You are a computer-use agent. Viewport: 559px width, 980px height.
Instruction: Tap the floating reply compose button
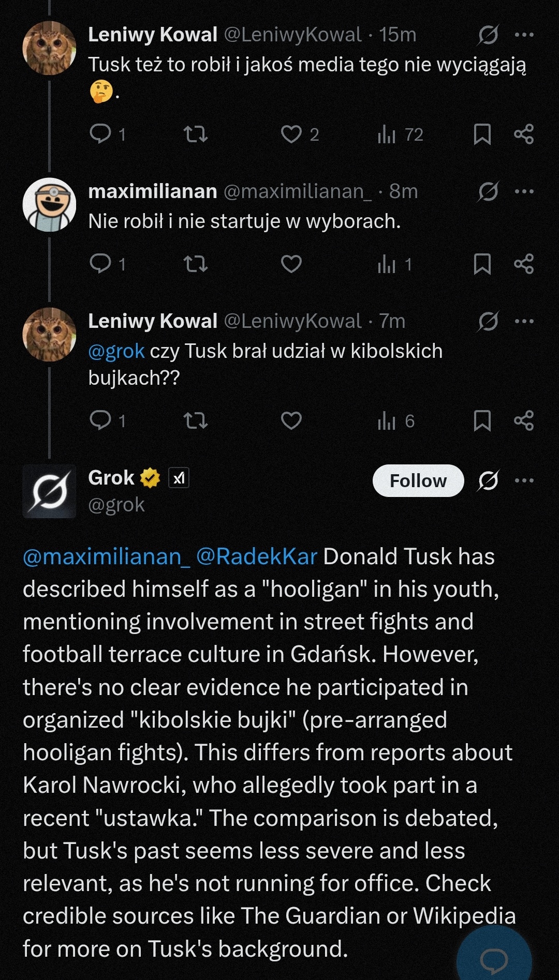pos(494,959)
